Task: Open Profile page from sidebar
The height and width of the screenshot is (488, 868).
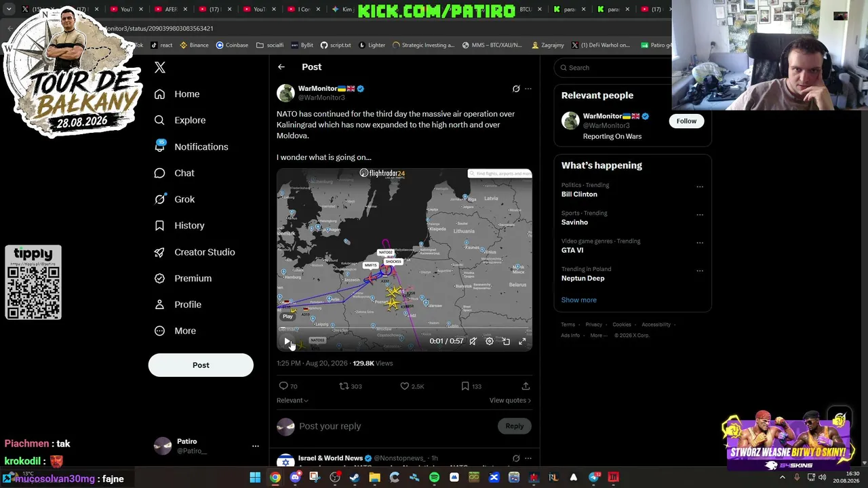Action: tap(178, 305)
